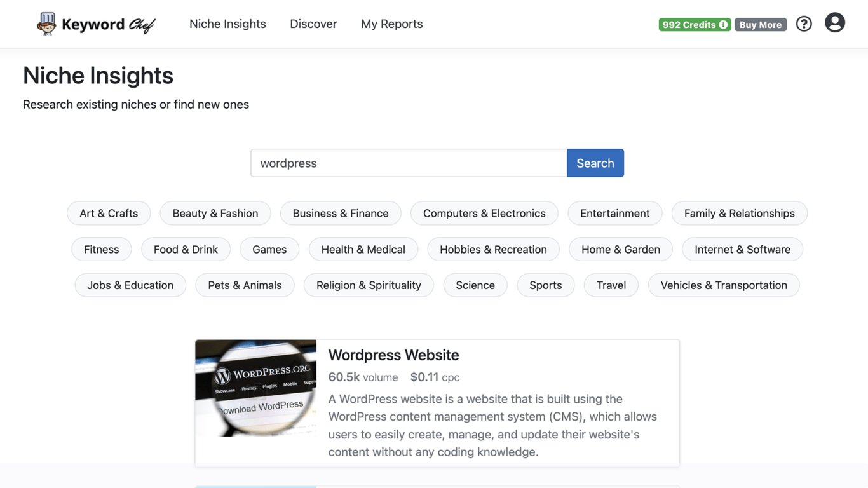Select the Travel category chip
The width and height of the screenshot is (868, 488).
pyautogui.click(x=611, y=285)
